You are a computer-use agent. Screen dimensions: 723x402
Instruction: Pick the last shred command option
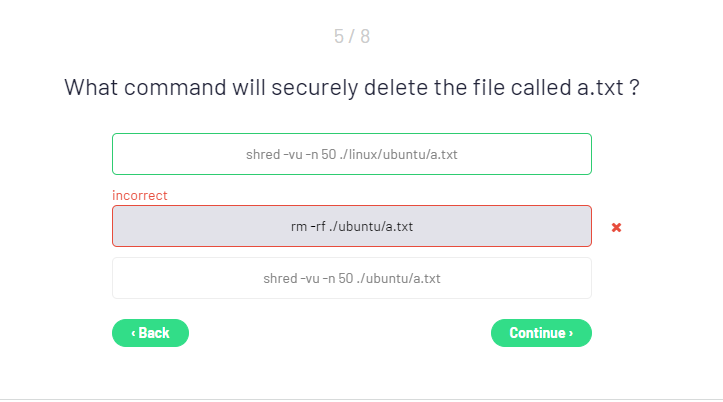click(351, 278)
